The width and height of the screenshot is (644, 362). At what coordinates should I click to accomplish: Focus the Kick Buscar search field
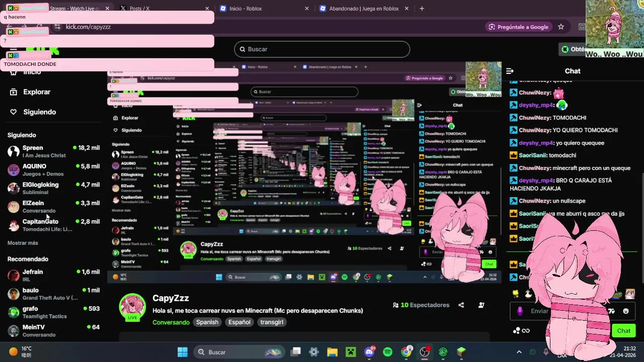tap(322, 49)
